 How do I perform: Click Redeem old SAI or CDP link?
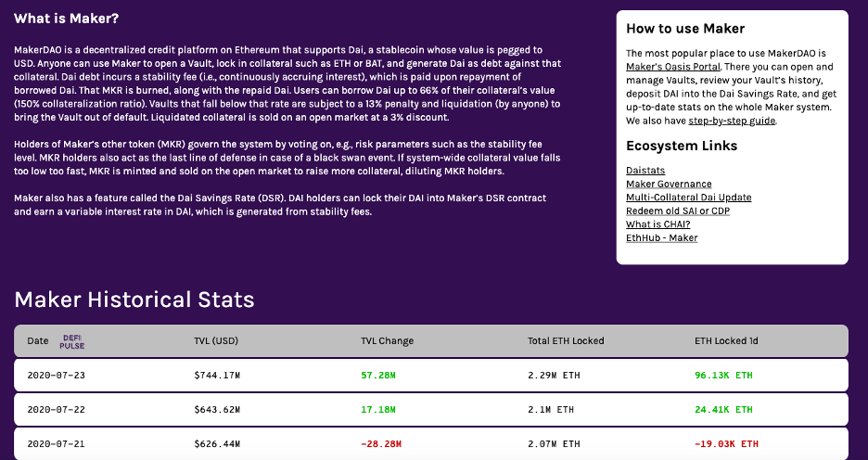(678, 211)
